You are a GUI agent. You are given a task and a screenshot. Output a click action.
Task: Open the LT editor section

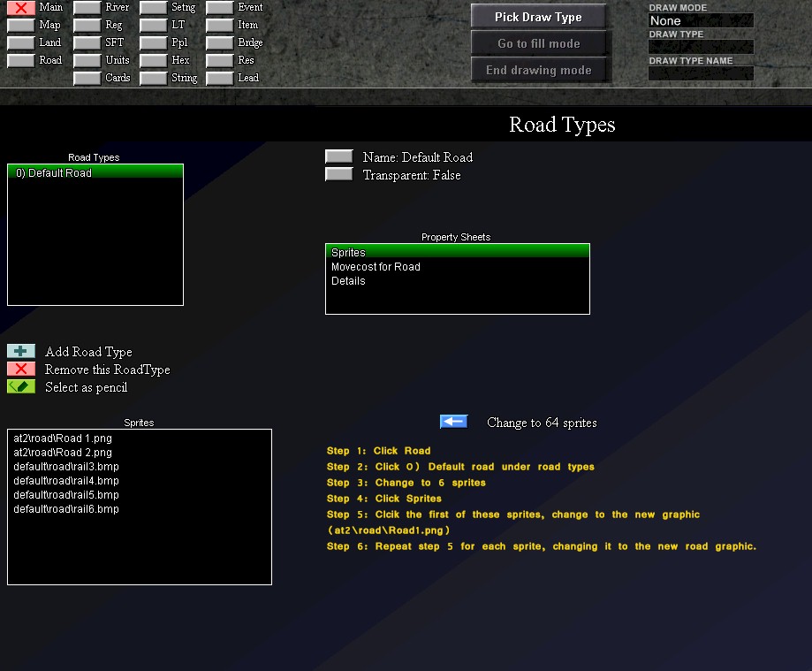(153, 25)
